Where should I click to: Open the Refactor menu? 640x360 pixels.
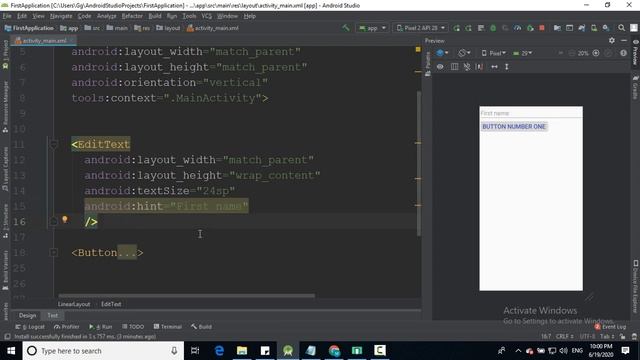(x=132, y=16)
